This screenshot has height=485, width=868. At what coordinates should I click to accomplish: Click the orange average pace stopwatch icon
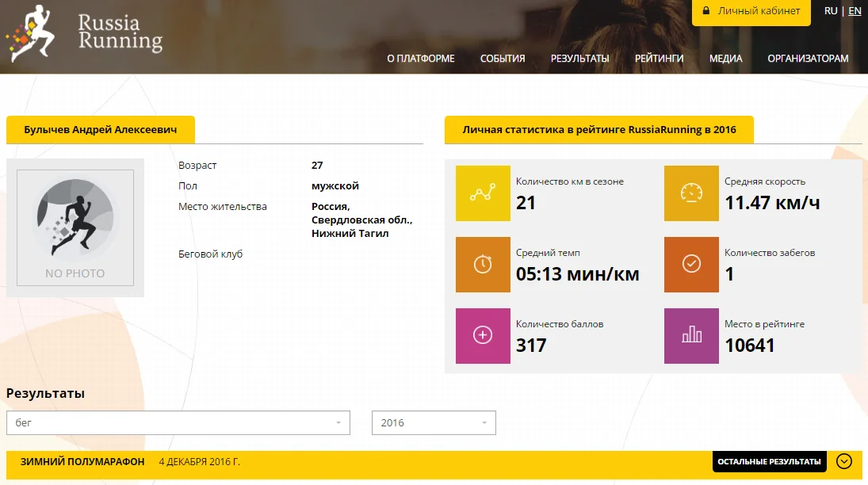click(x=483, y=265)
